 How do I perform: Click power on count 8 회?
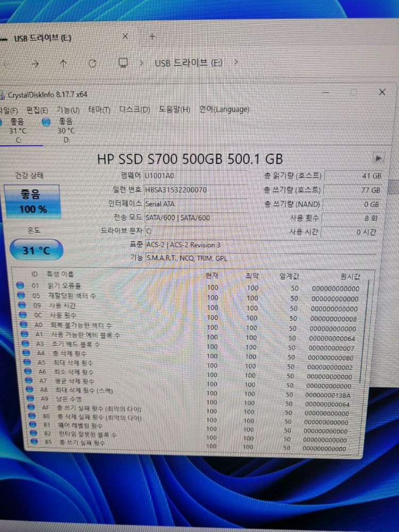pyautogui.click(x=350, y=218)
